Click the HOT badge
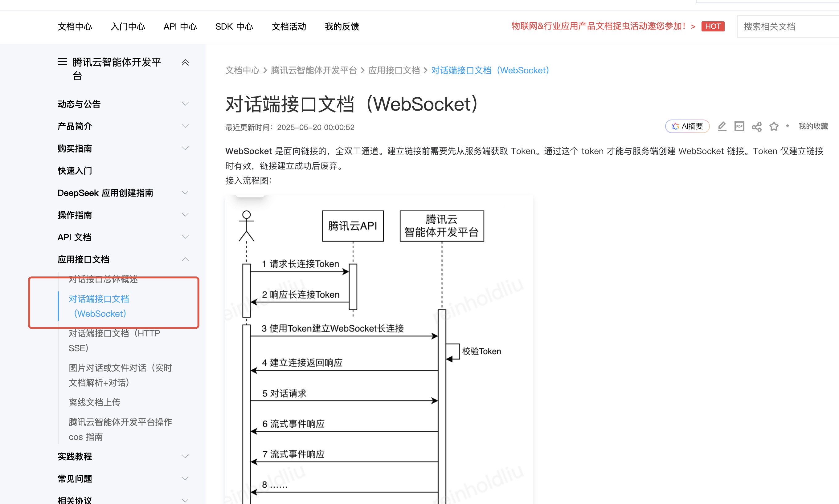839x504 pixels. 713,26
